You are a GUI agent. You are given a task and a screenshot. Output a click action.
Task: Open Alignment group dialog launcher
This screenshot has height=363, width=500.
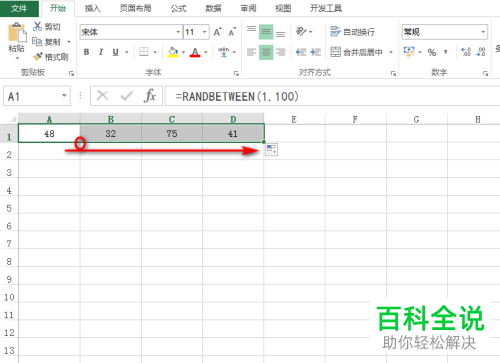coord(393,73)
